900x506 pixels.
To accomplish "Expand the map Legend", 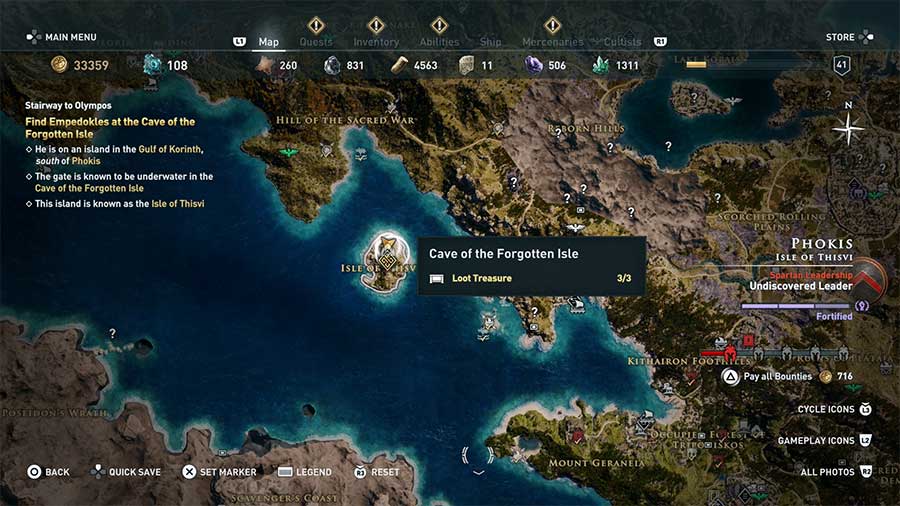I will pyautogui.click(x=304, y=472).
